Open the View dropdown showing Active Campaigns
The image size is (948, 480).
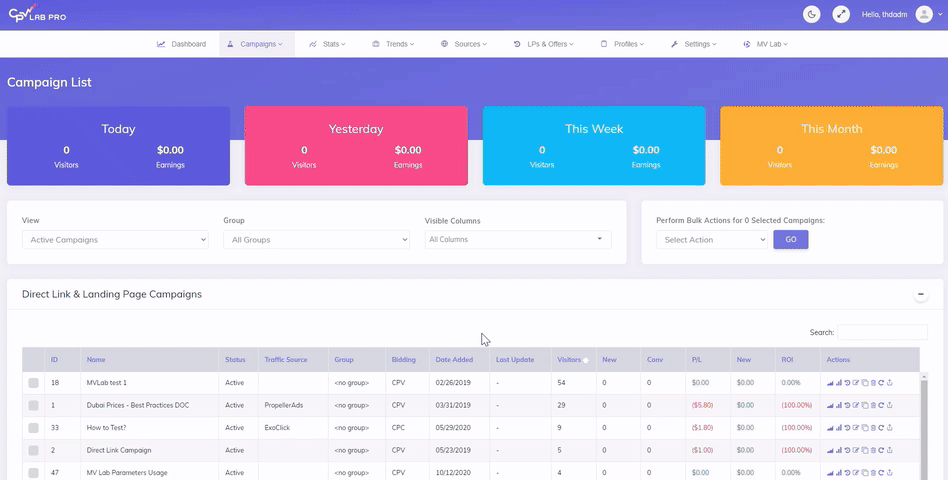pos(114,240)
